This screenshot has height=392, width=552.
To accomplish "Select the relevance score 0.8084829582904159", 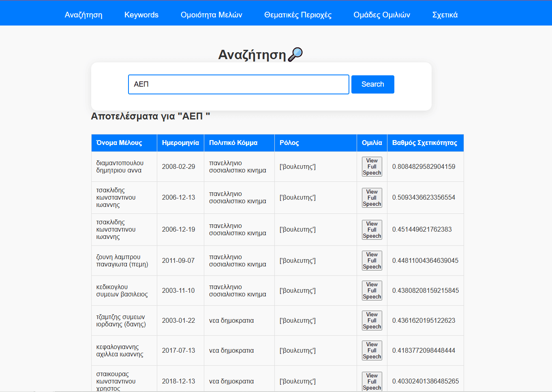I will [424, 167].
